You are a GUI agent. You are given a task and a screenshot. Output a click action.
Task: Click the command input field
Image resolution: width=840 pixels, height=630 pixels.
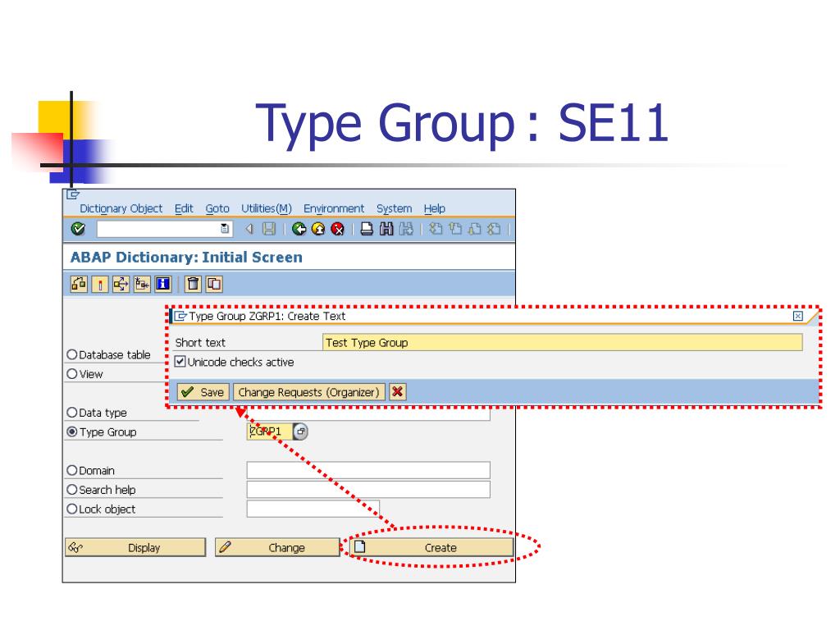159,229
